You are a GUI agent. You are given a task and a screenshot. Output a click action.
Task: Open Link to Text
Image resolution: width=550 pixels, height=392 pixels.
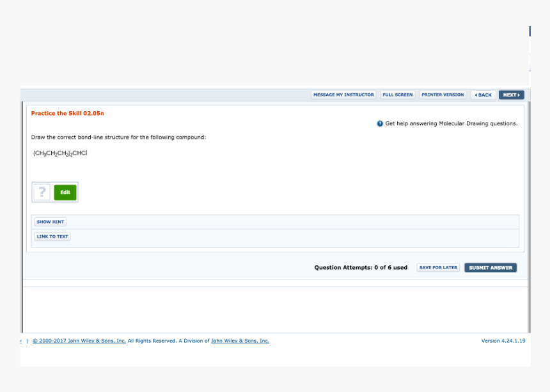[52, 237]
